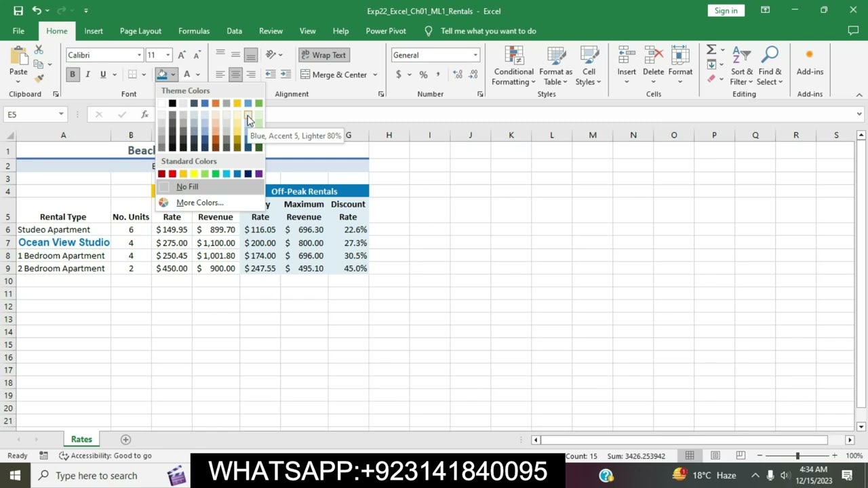Expand the Merge & Center dropdown arrow
868x488 pixels.
click(x=375, y=75)
